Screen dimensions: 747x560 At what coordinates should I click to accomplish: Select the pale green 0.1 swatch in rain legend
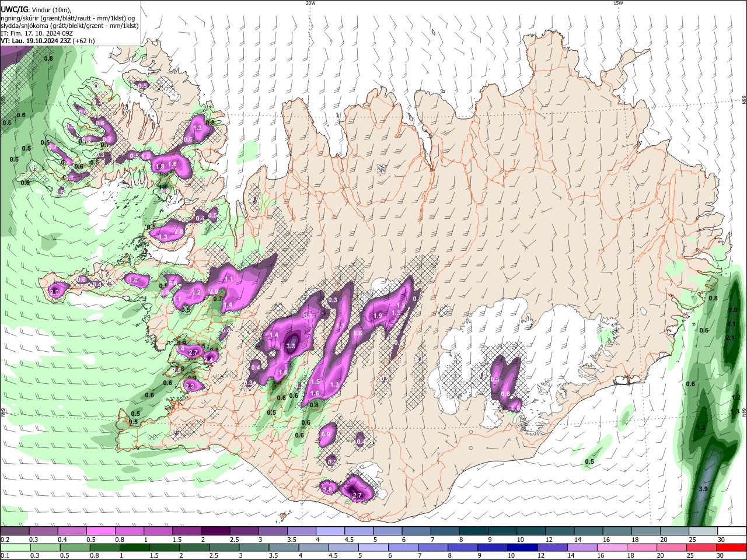[x=15, y=547]
